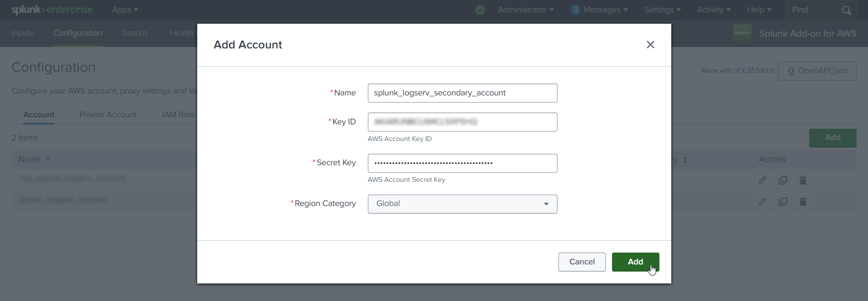Click the Add button on the Configuration page
This screenshot has width=868, height=301.
(832, 138)
